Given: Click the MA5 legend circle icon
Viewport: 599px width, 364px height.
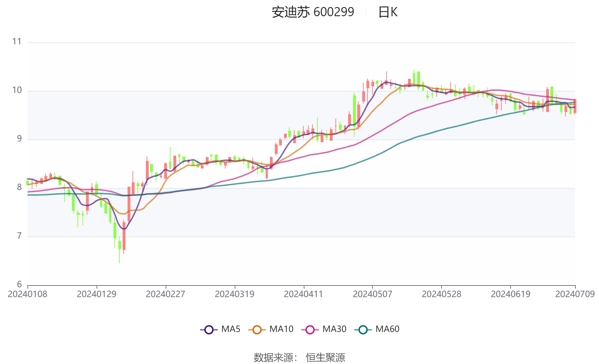Looking at the screenshot, I should pyautogui.click(x=209, y=329).
